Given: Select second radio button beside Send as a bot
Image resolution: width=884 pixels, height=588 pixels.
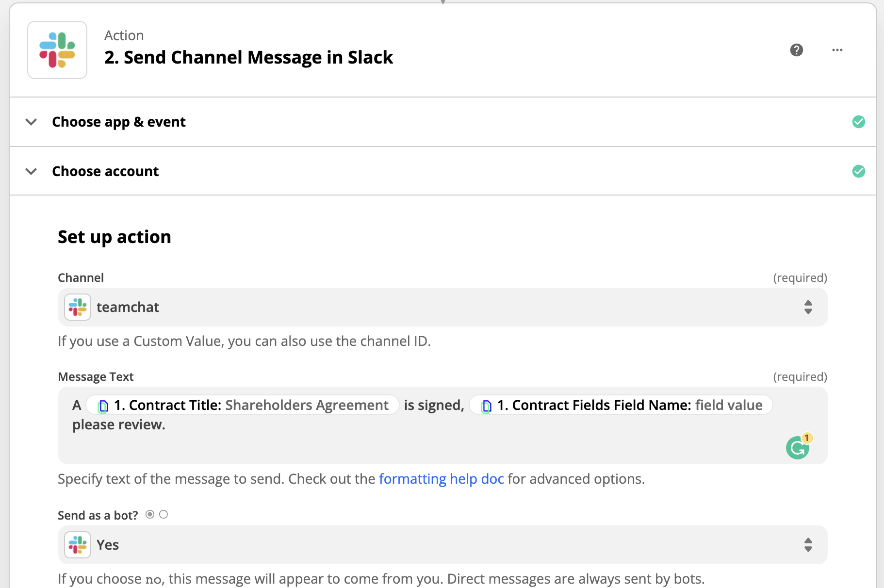Looking at the screenshot, I should [164, 514].
